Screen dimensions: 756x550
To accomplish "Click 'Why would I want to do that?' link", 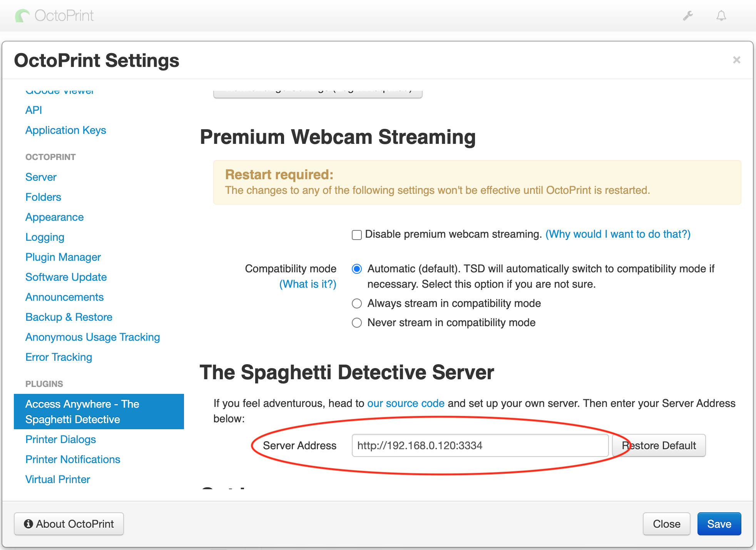I will 618,234.
